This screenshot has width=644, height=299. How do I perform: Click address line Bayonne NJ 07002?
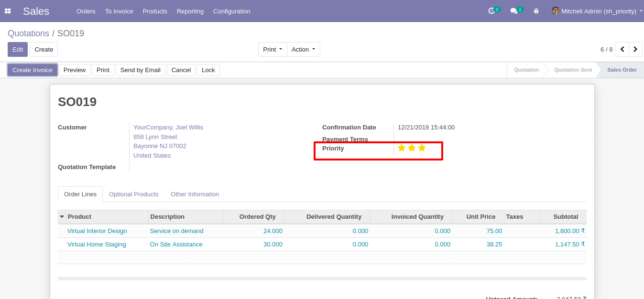point(160,146)
